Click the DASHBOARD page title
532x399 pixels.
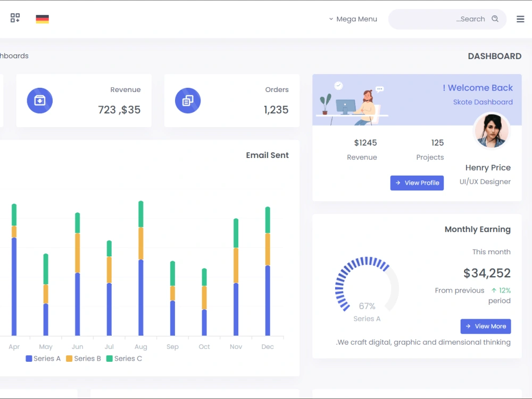click(x=495, y=56)
